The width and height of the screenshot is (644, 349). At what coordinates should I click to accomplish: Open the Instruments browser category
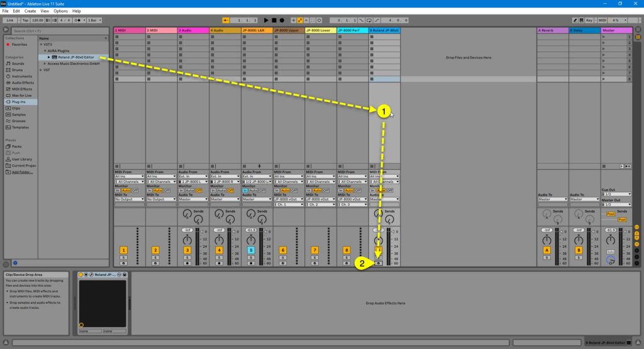point(18,76)
